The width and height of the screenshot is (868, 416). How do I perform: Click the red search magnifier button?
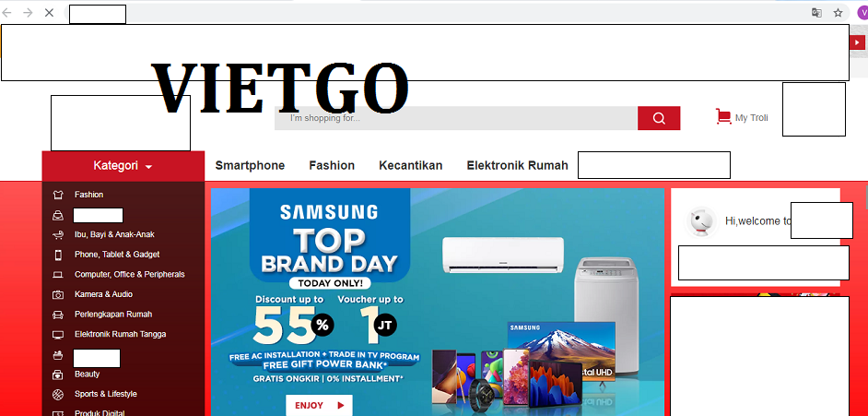click(659, 118)
